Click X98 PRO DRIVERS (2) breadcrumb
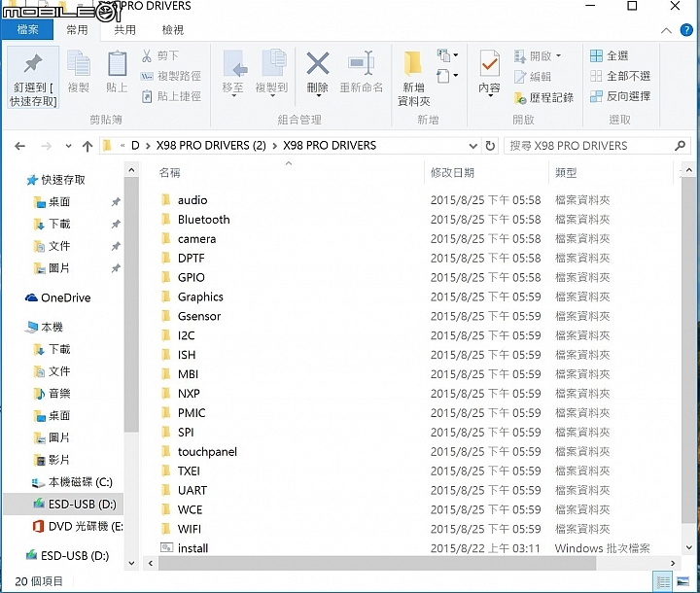700x593 pixels. (x=211, y=146)
